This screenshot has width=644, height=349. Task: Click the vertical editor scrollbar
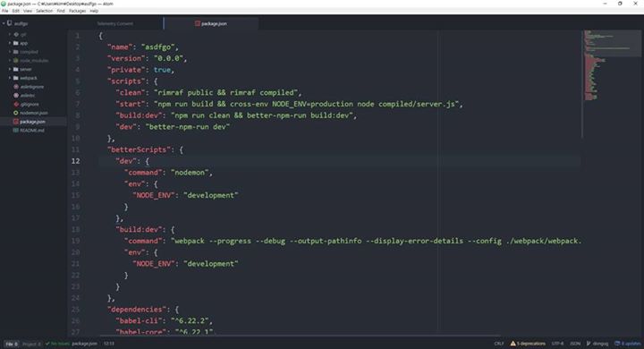coord(582,84)
